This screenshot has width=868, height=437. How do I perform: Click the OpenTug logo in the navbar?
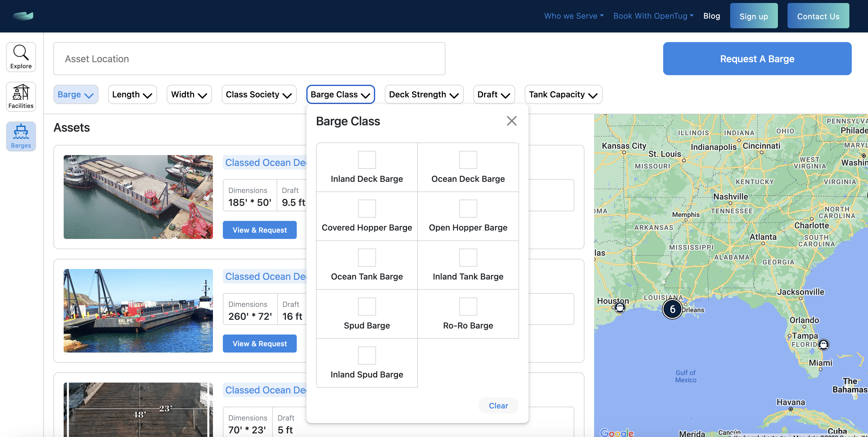click(x=23, y=16)
